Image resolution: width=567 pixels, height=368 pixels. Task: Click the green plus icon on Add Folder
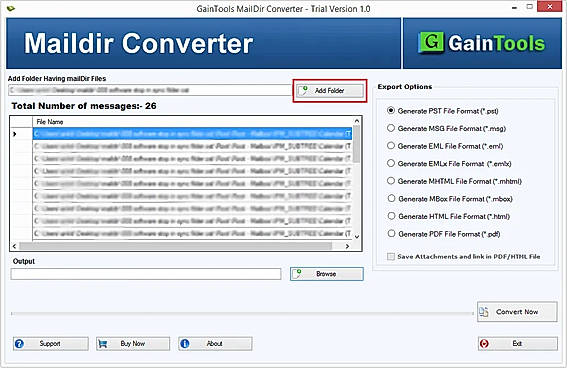click(x=305, y=88)
